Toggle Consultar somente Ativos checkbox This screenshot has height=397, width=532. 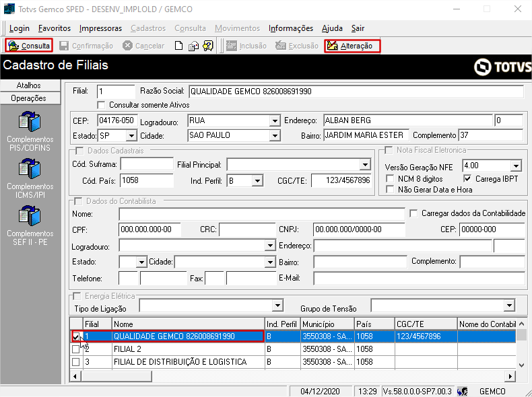[x=101, y=105]
